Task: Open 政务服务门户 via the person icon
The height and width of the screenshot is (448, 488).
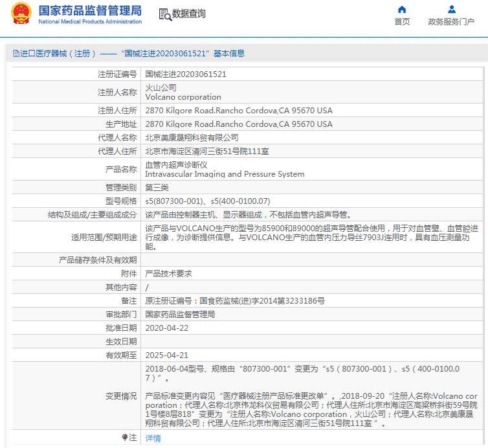Action: [452, 9]
